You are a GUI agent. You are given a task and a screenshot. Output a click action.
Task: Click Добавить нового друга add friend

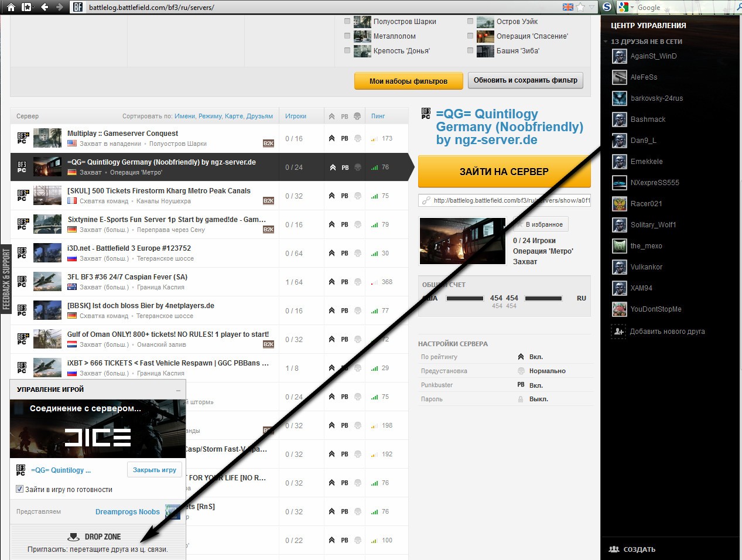coord(658,332)
